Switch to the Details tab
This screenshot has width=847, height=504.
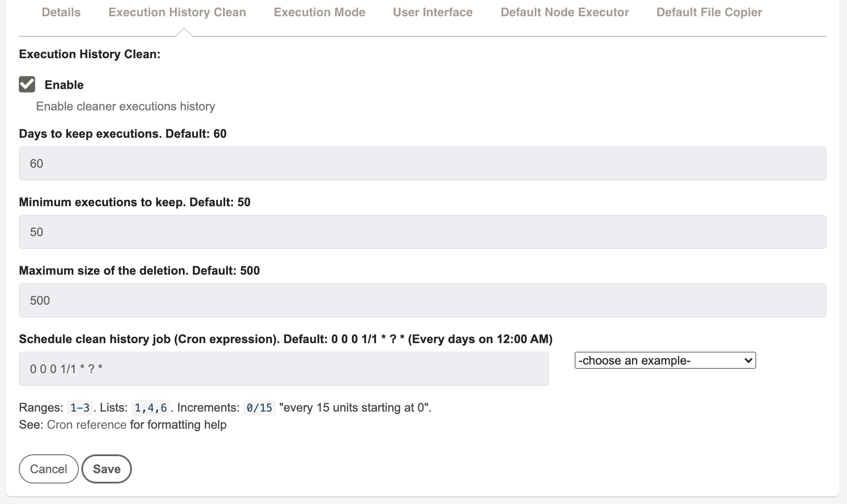point(61,12)
